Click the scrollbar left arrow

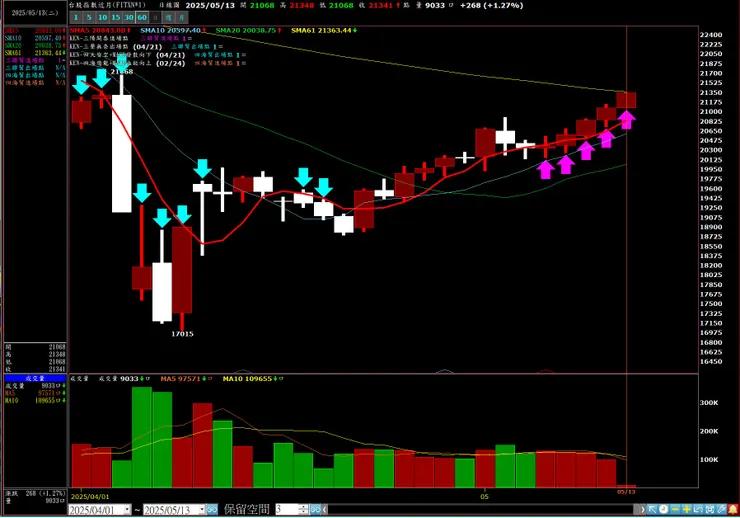pos(325,510)
